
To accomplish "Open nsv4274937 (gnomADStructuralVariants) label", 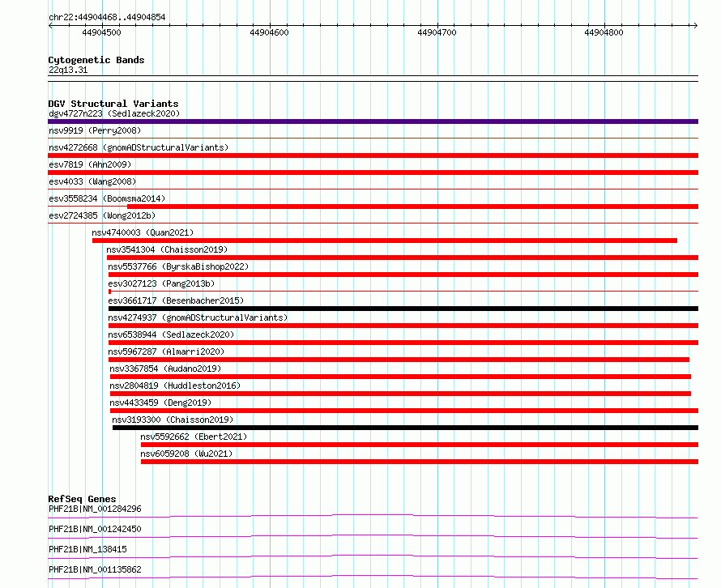I will pos(198,317).
